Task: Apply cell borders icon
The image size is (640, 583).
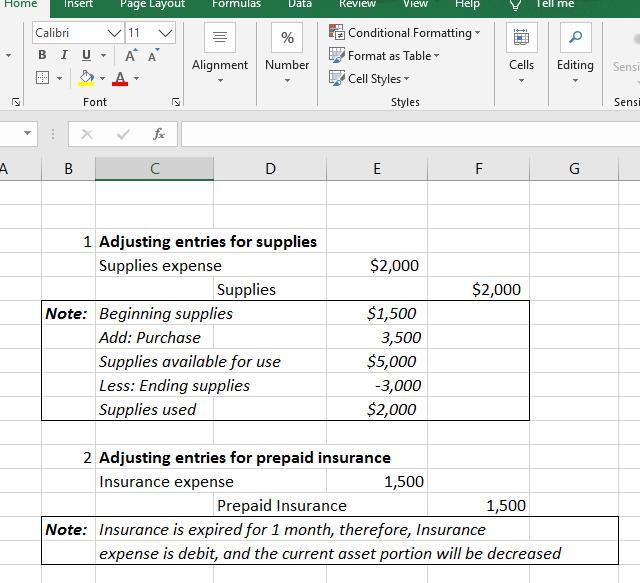Action: [x=42, y=78]
